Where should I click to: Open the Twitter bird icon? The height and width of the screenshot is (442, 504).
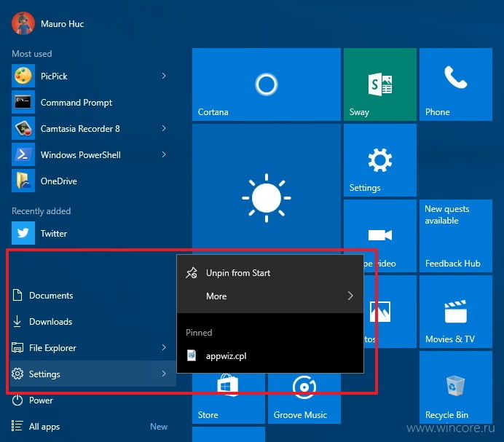tap(23, 233)
